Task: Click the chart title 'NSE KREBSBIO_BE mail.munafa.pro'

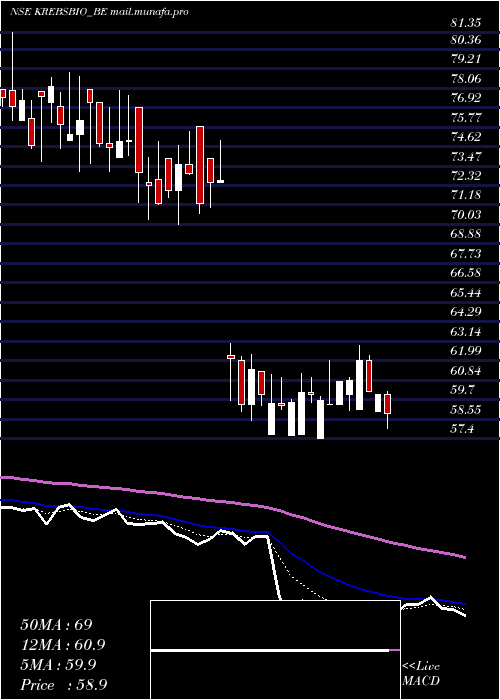Action: 99,12
